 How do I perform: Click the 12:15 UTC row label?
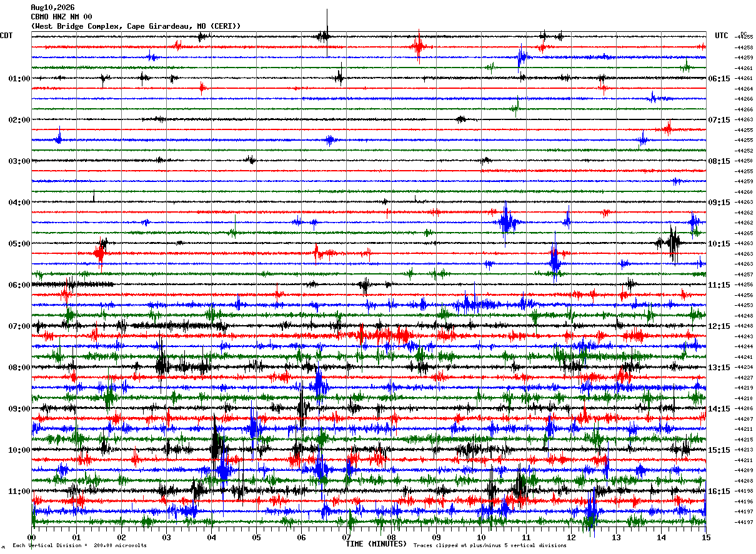pyautogui.click(x=719, y=326)
